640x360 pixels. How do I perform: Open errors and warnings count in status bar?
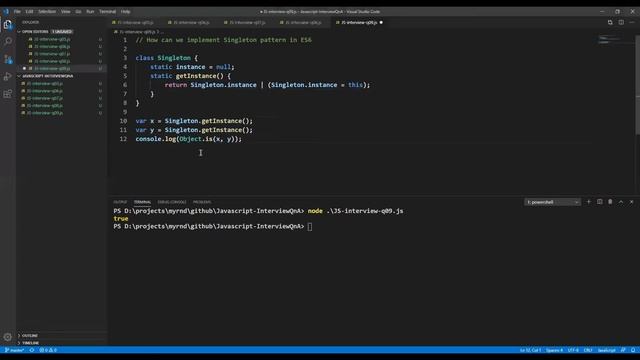[48, 350]
